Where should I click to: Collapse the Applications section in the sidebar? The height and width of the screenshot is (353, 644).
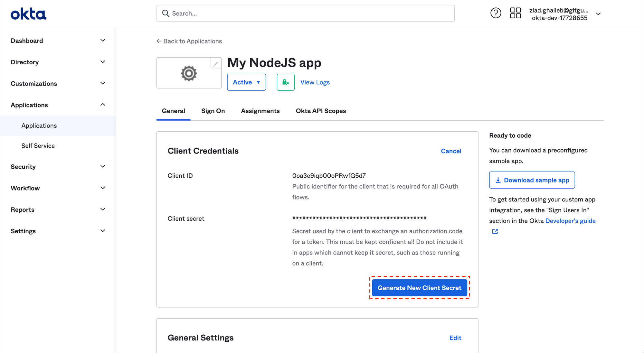102,104
